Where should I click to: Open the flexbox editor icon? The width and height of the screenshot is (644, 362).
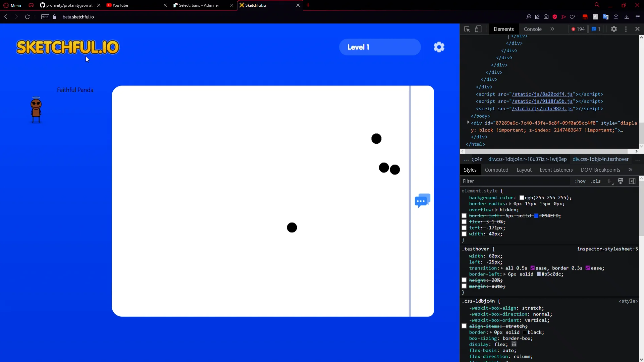tap(514, 344)
